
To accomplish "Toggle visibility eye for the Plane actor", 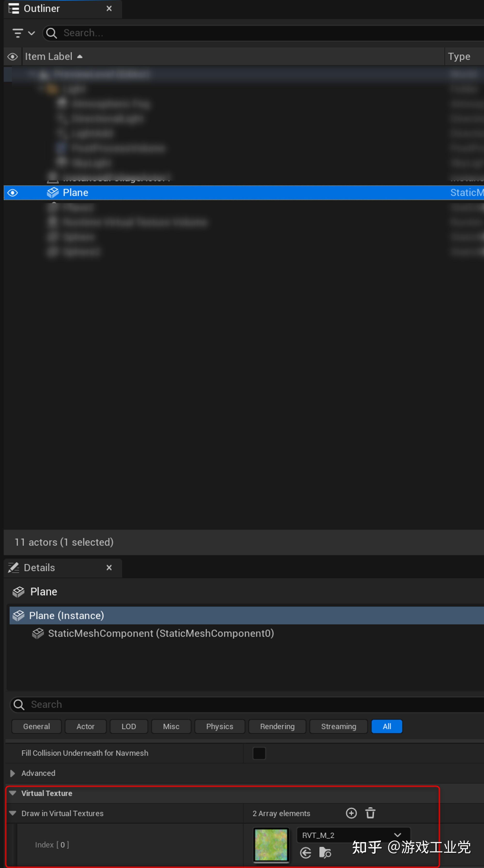I will click(13, 192).
